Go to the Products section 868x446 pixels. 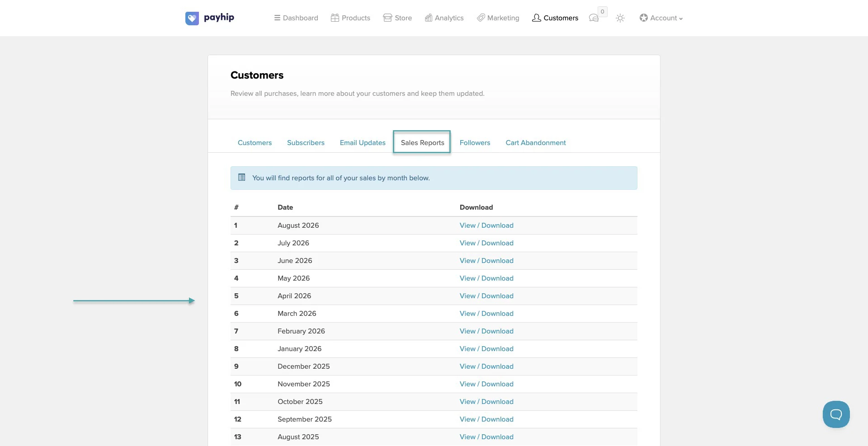click(350, 18)
